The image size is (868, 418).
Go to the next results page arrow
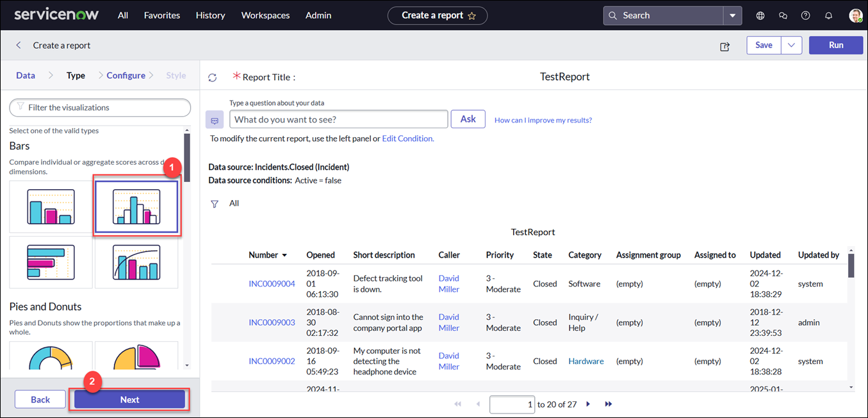tap(588, 405)
